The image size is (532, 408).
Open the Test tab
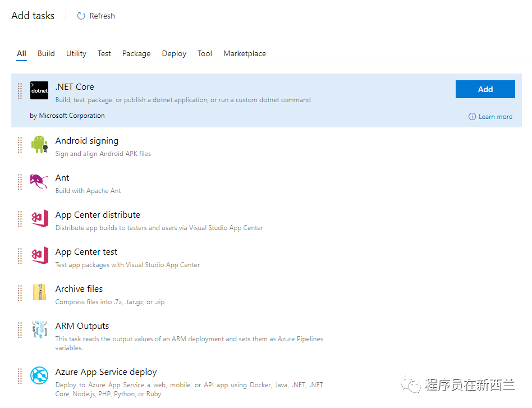(x=104, y=54)
